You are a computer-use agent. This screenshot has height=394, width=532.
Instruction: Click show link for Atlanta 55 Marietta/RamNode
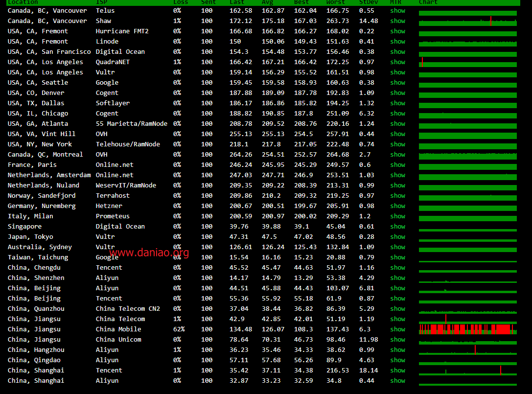click(397, 123)
